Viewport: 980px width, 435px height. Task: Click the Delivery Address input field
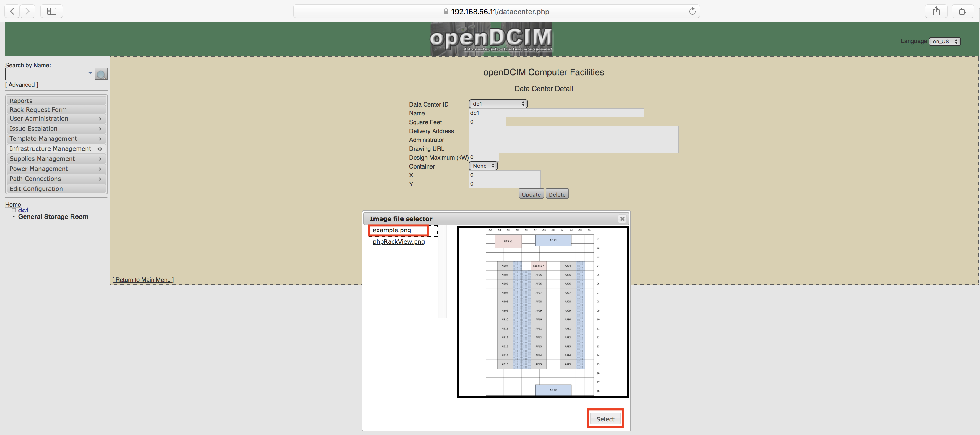pos(573,131)
